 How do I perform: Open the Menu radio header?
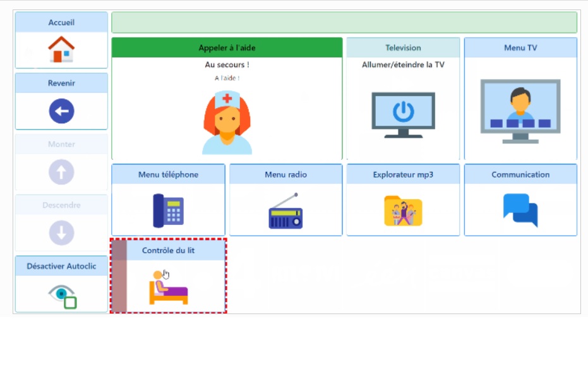pyautogui.click(x=285, y=174)
